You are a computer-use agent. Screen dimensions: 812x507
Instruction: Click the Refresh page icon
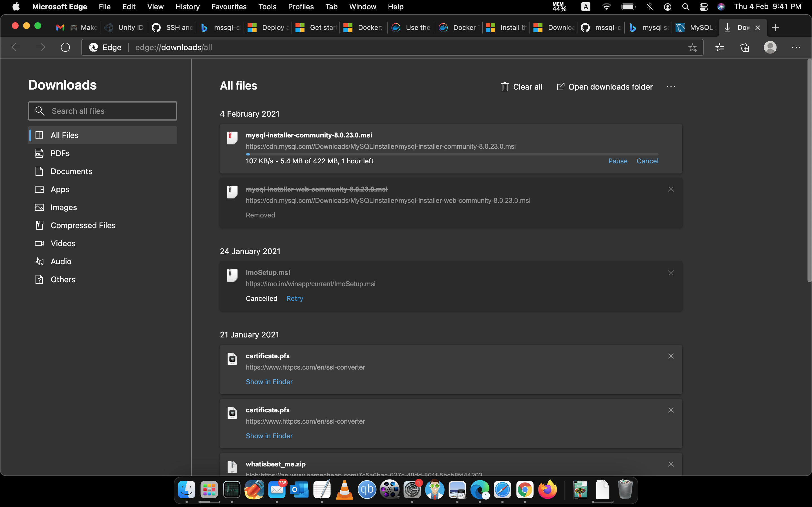click(65, 47)
